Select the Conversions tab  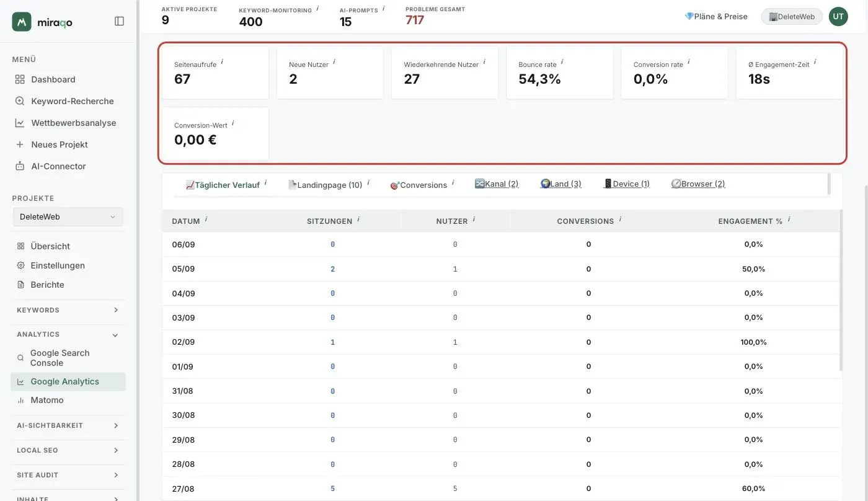pos(418,185)
